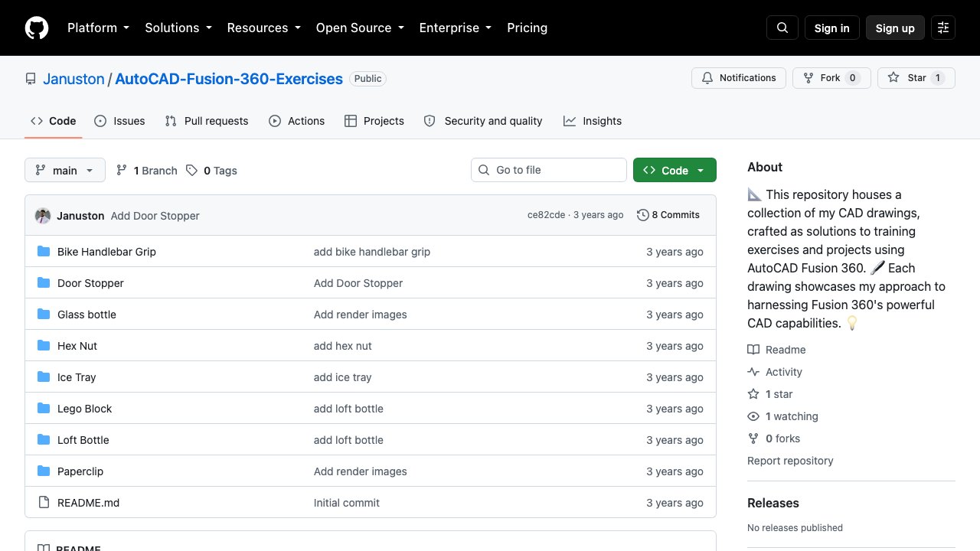
Task: Open the Paperclip folder name link
Action: pos(80,471)
